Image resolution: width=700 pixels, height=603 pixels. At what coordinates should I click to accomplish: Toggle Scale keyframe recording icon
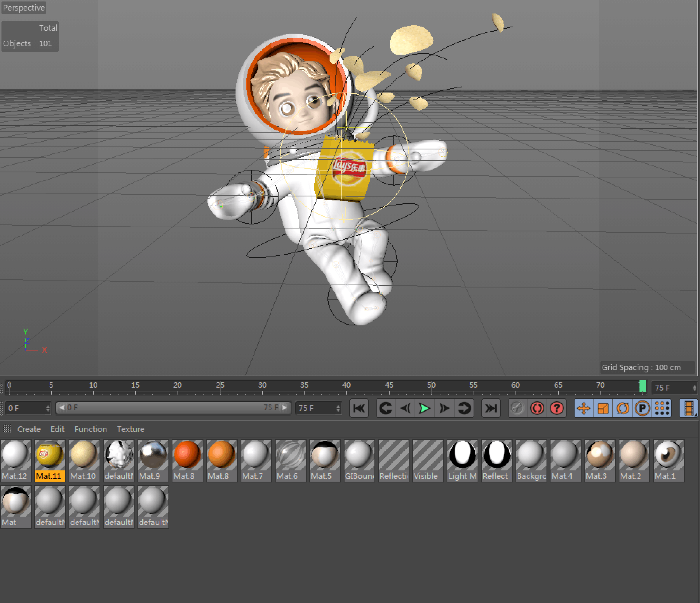[x=603, y=408]
